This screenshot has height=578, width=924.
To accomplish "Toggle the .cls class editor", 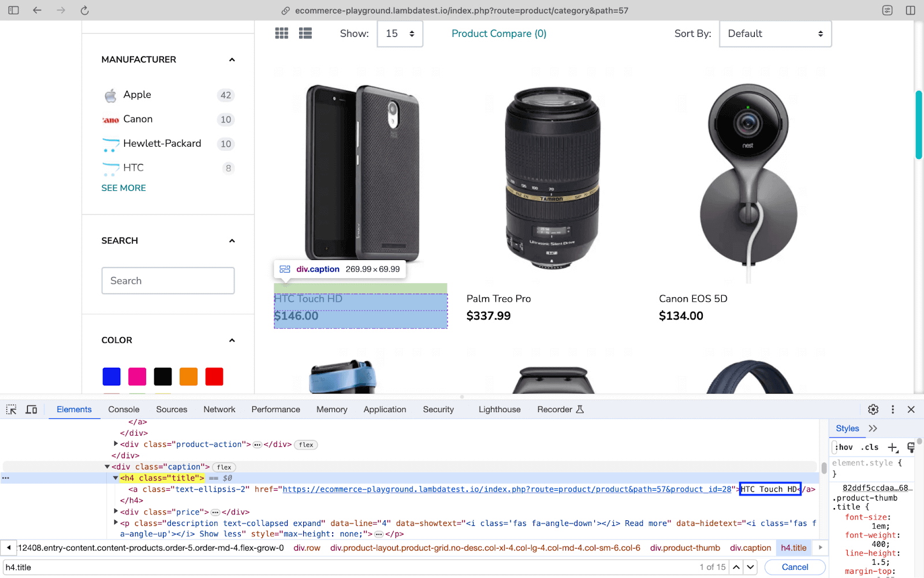I will pos(870,447).
